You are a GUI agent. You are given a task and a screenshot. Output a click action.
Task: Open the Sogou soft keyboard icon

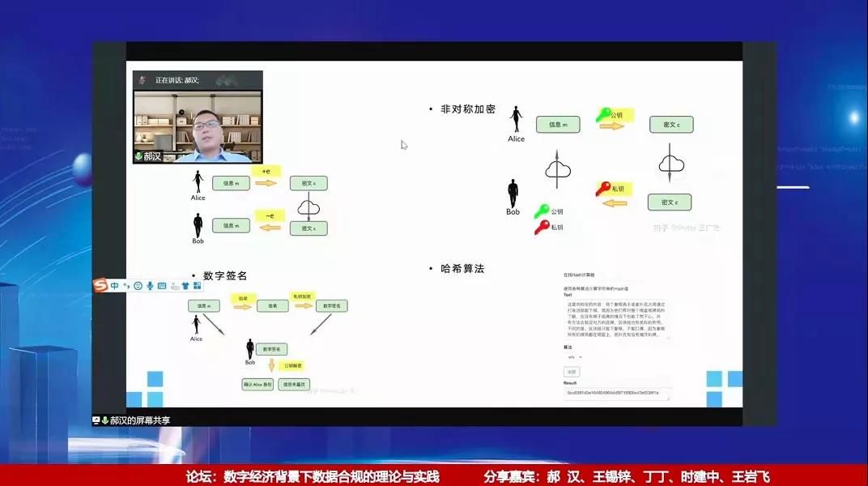pos(162,285)
